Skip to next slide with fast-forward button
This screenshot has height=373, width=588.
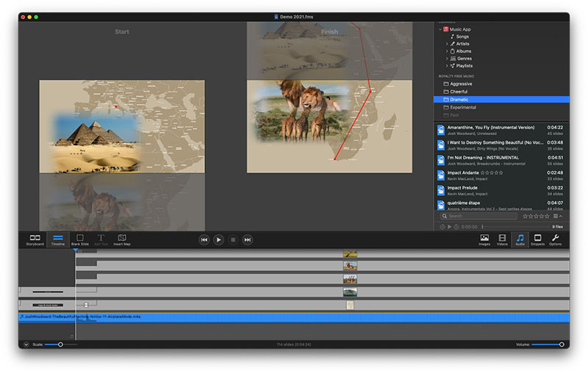[248, 240]
